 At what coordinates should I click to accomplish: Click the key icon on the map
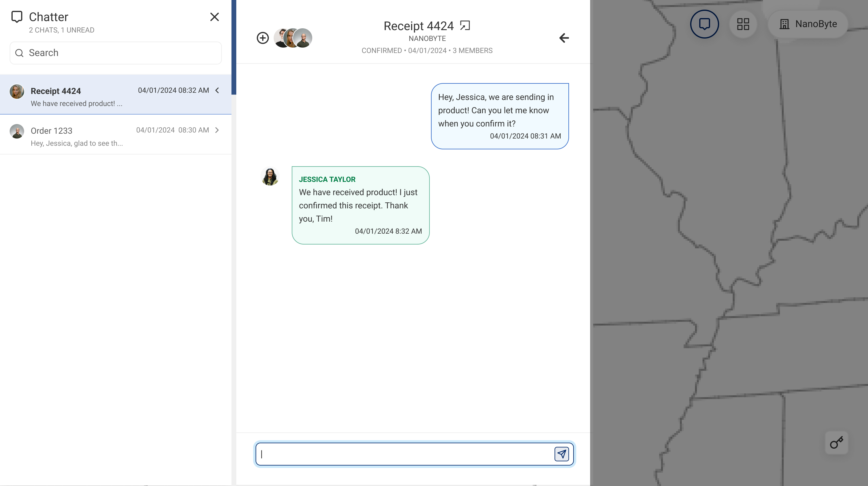tap(836, 443)
